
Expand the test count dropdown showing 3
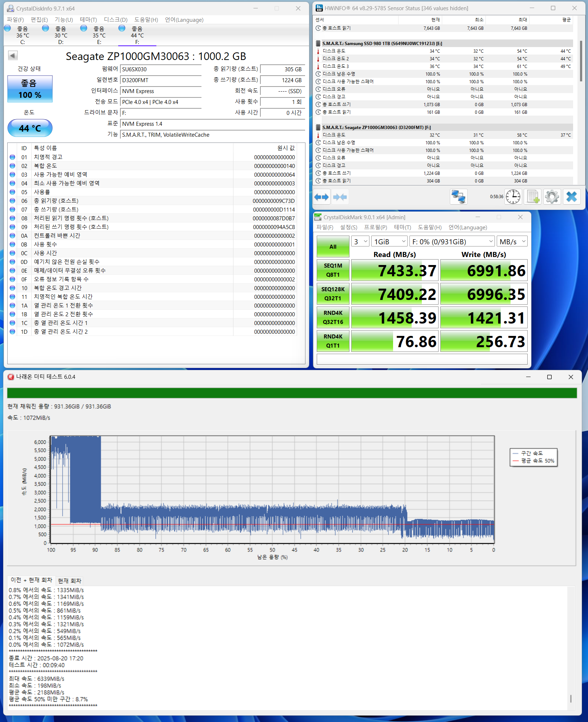tap(360, 241)
